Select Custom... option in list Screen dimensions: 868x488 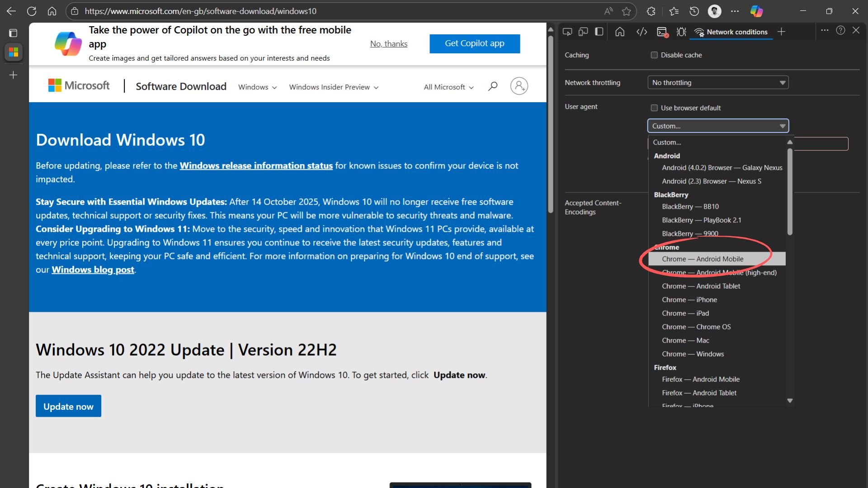tap(717, 142)
